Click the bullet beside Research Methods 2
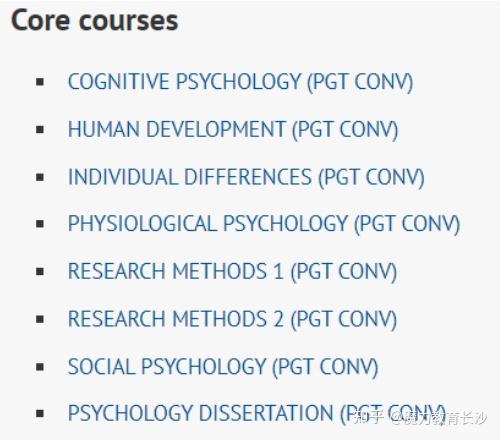The width and height of the screenshot is (500, 440). coord(40,319)
